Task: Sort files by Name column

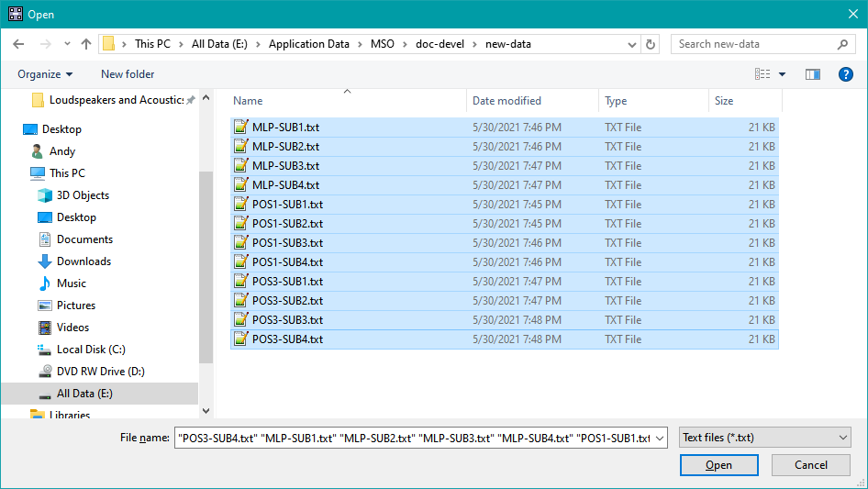Action: 348,101
